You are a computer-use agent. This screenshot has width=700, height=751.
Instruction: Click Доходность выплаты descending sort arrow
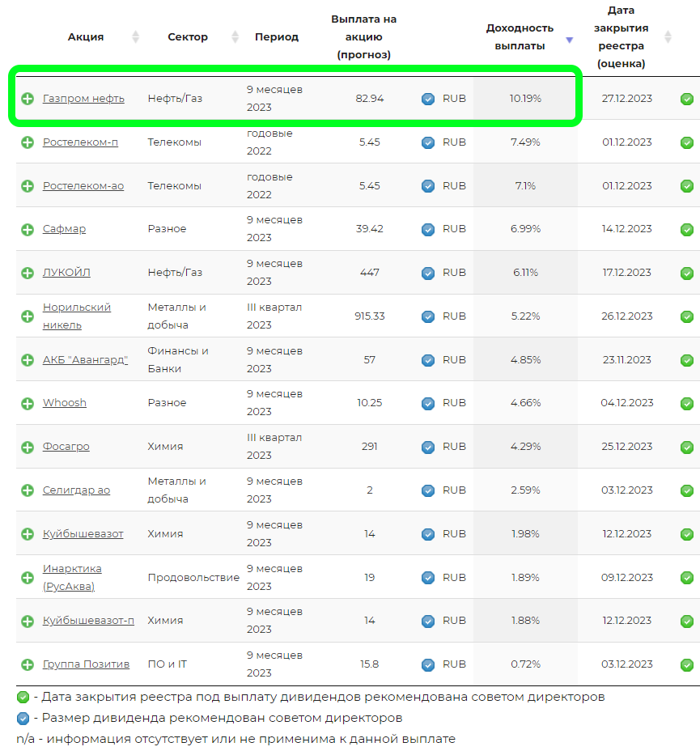(x=569, y=40)
